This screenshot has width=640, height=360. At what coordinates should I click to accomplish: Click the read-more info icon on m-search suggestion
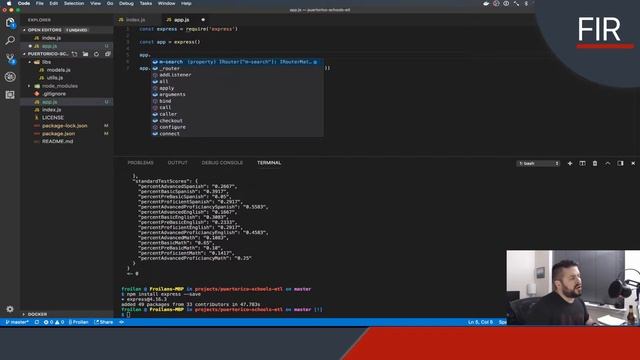[x=316, y=62]
